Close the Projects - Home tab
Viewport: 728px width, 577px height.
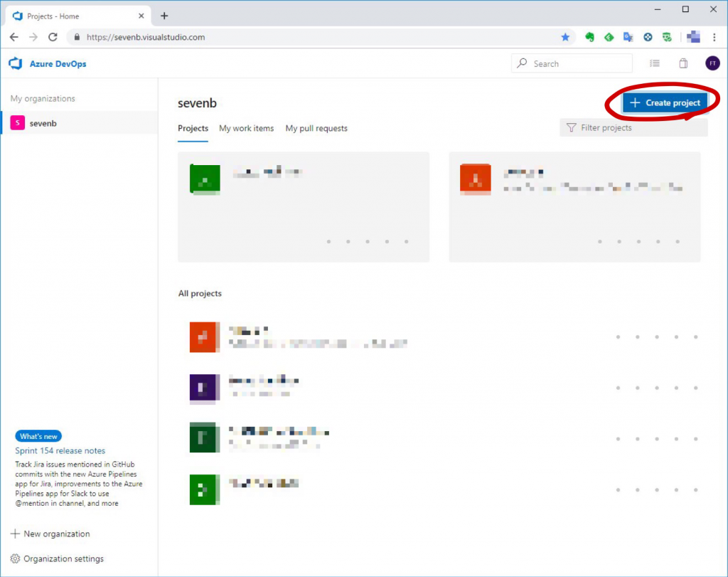(141, 16)
